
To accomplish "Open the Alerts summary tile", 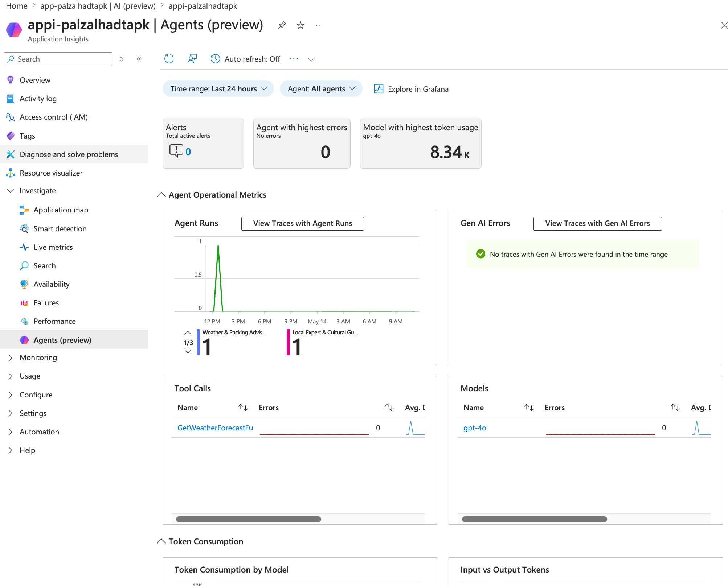I will 203,144.
